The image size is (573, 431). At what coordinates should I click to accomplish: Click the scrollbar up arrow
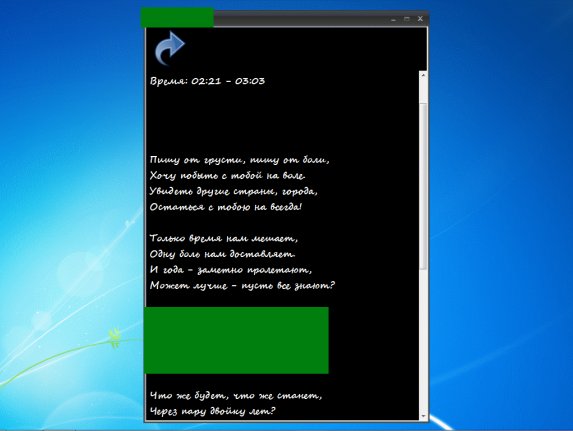(423, 75)
